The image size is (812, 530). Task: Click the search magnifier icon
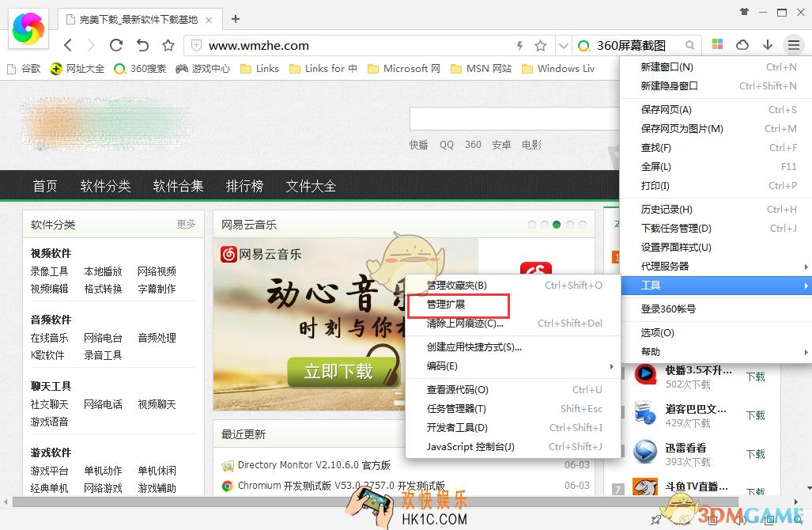click(x=689, y=45)
